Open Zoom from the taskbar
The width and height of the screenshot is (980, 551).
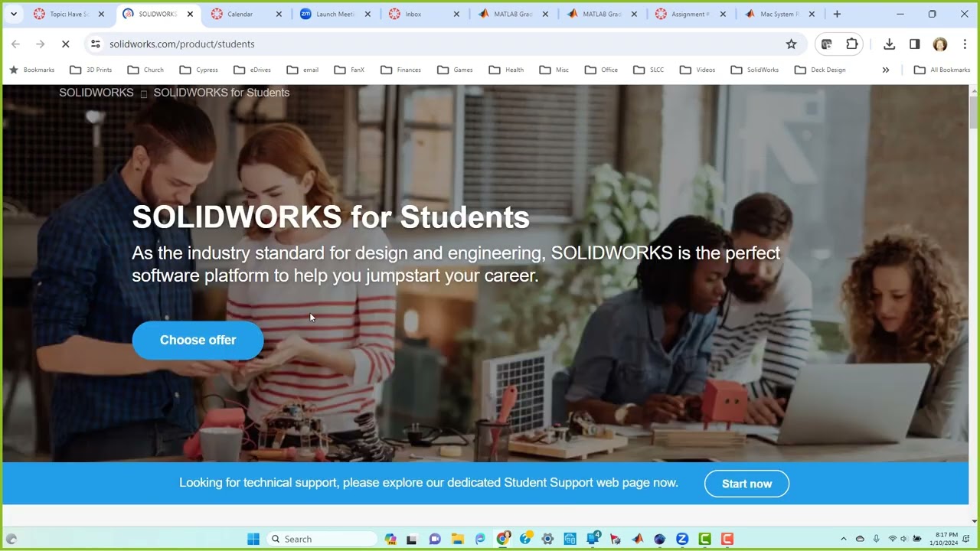click(682, 540)
